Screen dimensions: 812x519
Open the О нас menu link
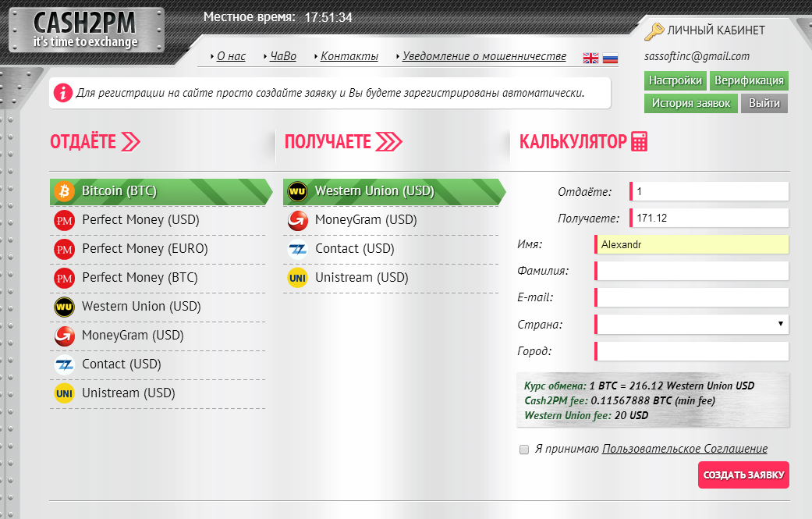tap(231, 56)
